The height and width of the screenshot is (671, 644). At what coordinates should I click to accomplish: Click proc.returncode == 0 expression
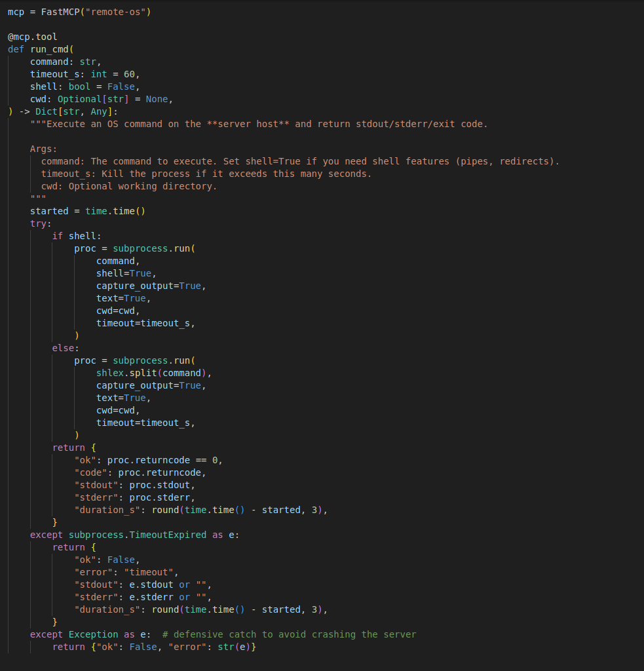[165, 460]
